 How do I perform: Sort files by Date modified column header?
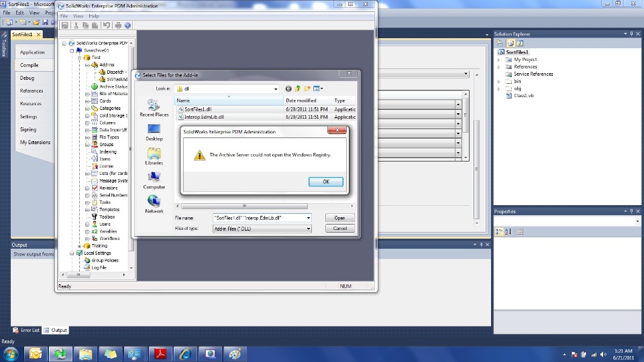307,101
